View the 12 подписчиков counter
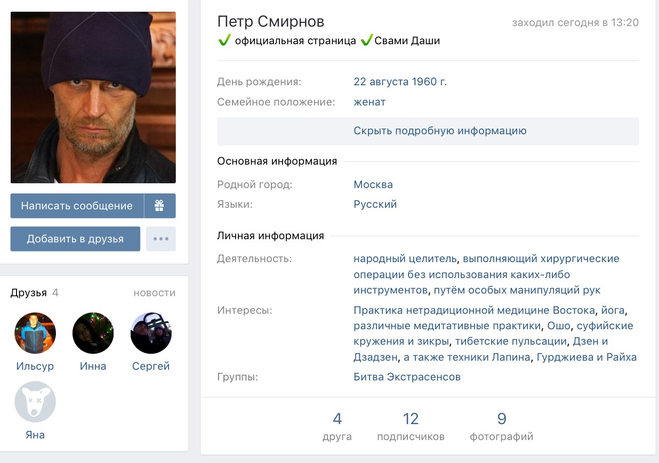The width and height of the screenshot is (659, 463). (411, 426)
